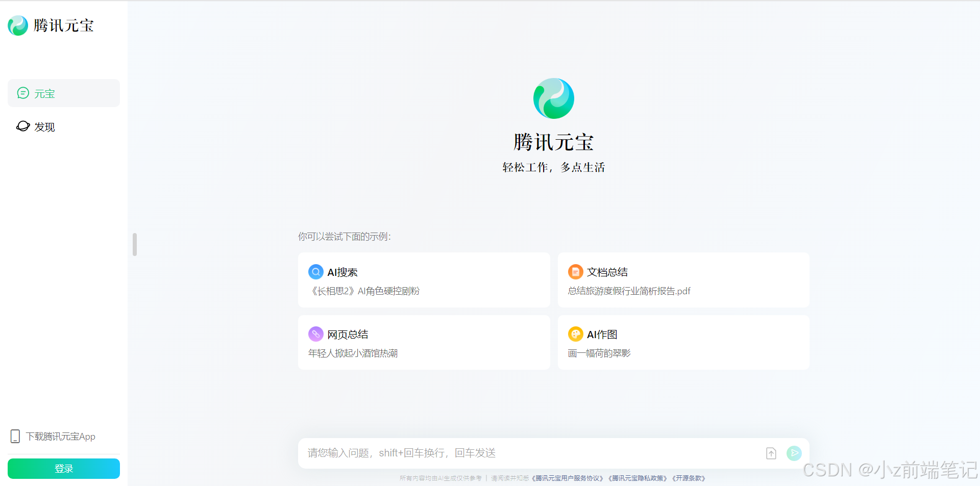Click the purple 网页总结 link icon
Viewport: 980px width, 486px height.
pos(316,334)
